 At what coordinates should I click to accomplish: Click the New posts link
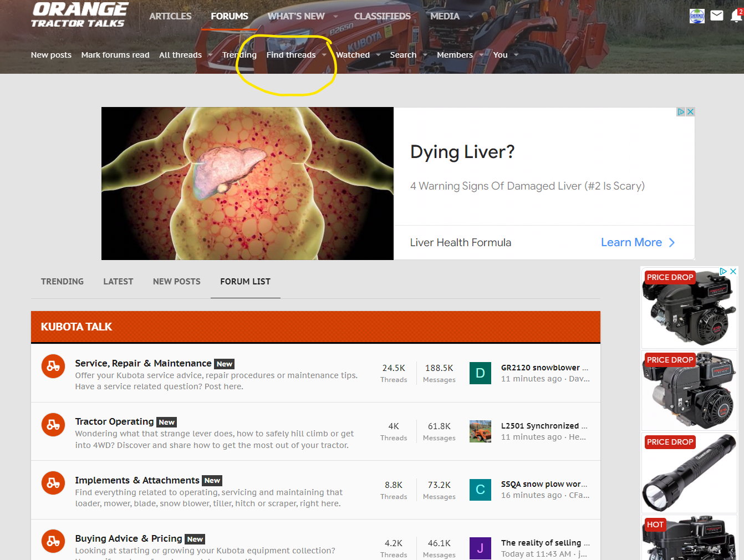pyautogui.click(x=51, y=55)
